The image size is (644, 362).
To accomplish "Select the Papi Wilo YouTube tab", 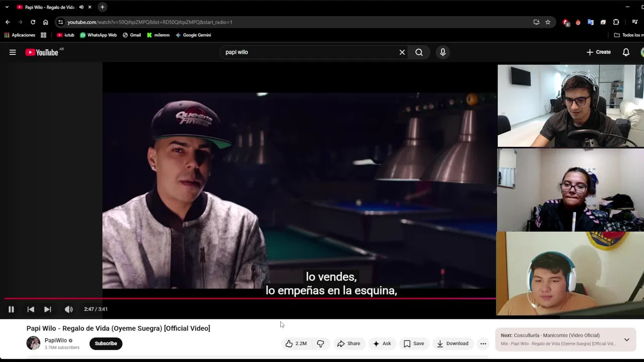I will tap(49, 7).
